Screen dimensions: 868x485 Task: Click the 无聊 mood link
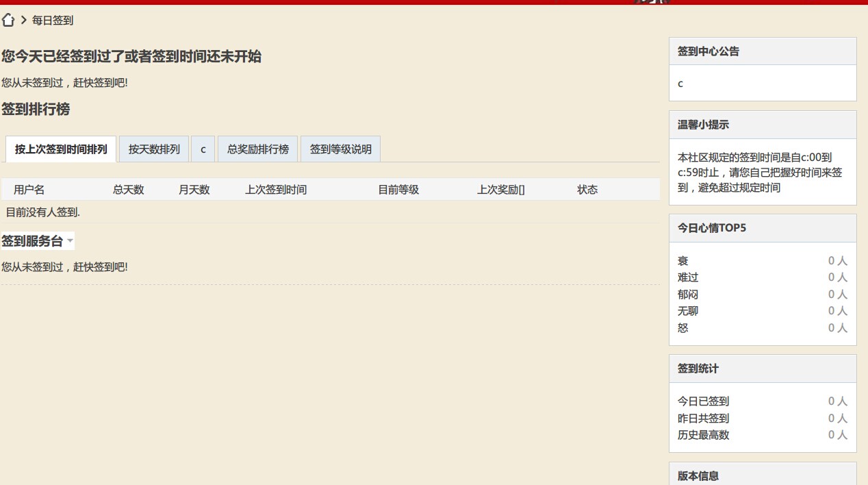coord(687,311)
